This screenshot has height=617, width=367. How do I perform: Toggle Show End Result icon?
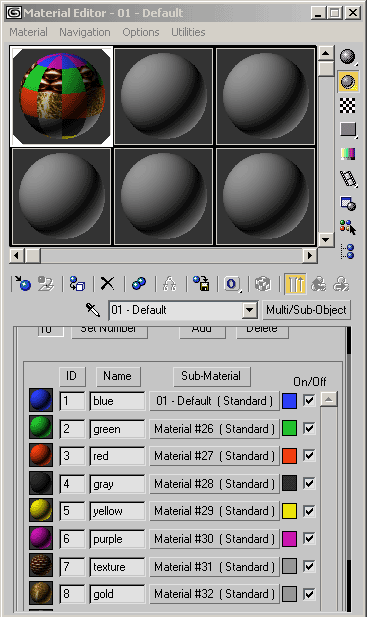(295, 284)
